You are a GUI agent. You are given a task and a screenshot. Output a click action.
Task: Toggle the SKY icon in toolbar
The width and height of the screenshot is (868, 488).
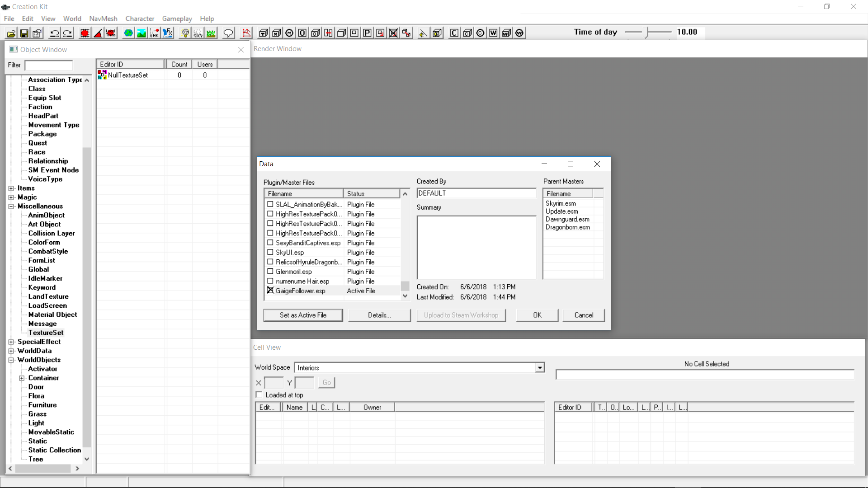point(198,33)
